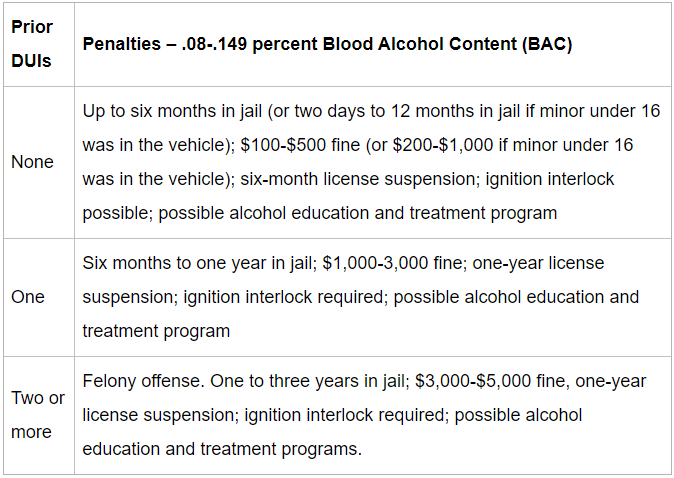The image size is (674, 478).
Task: Click 'Up to six months in jail' text
Action: 172,111
